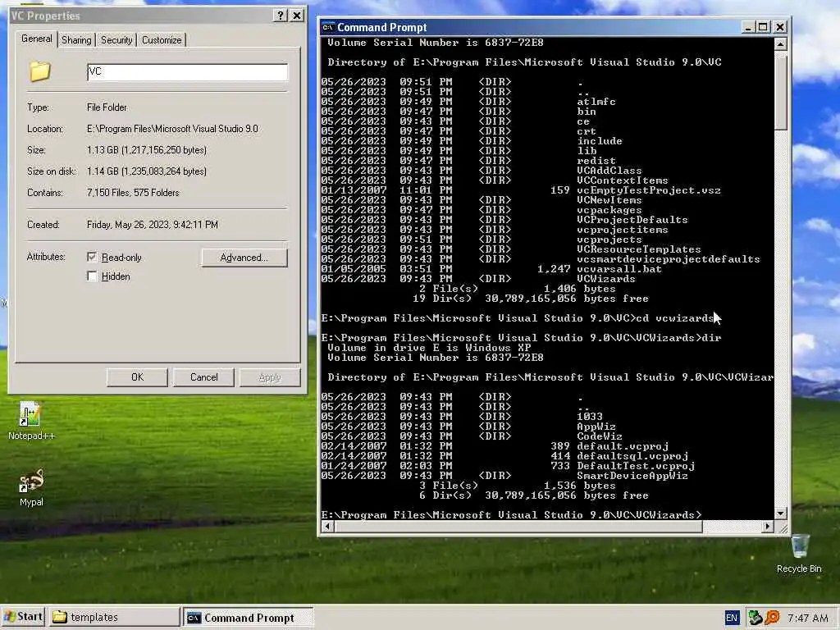
Task: Click the folder name field containing VC
Action: 187,72
